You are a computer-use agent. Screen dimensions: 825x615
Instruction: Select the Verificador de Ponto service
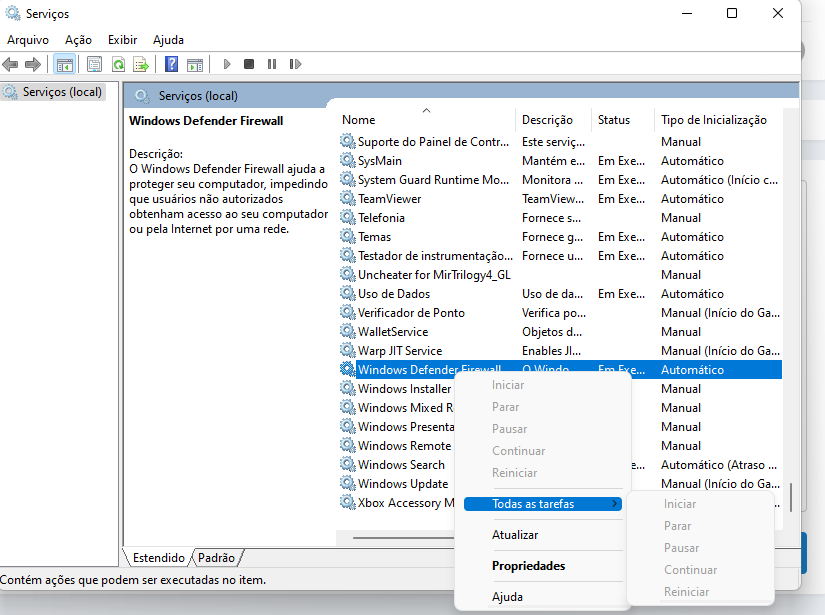coord(560,313)
